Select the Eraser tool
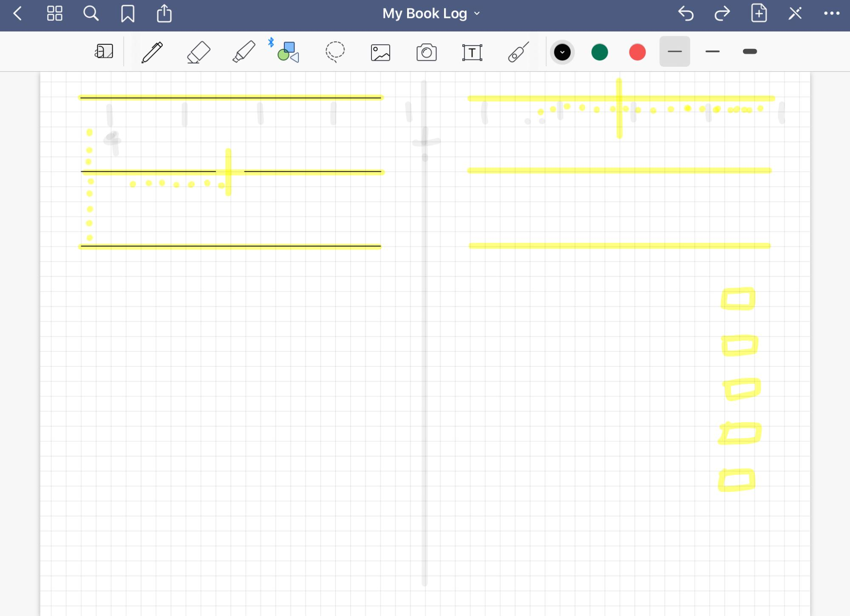The height and width of the screenshot is (616, 850). click(x=198, y=52)
